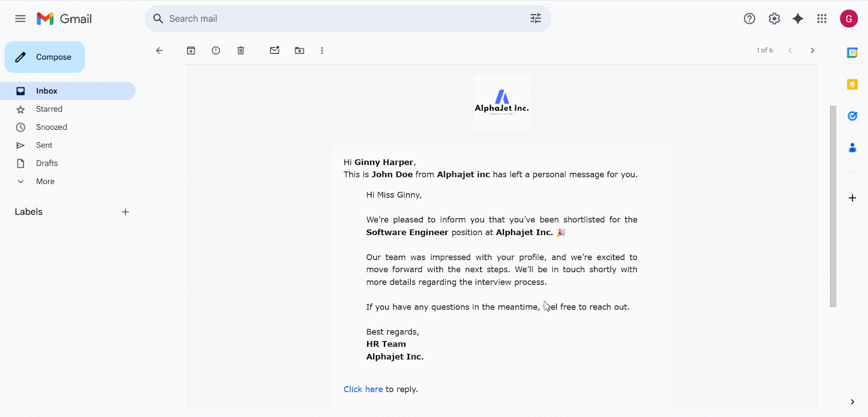Open the Support help icon
Screen dimensions: 868x417
[749, 18]
